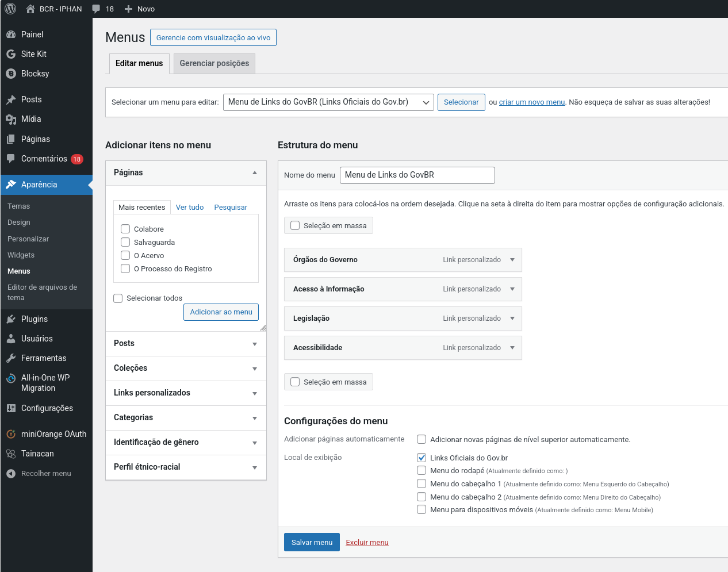Switch to Ver tudo tab
This screenshot has height=572, width=728.
click(190, 207)
